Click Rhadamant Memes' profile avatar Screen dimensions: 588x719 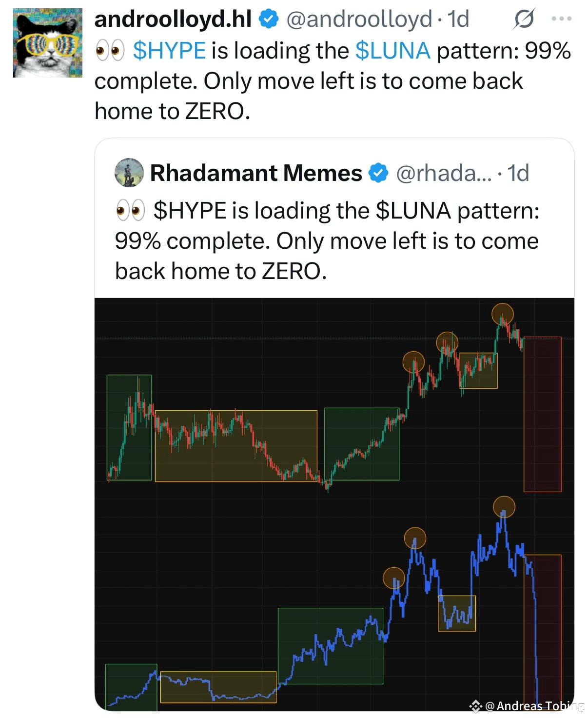pyautogui.click(x=128, y=173)
